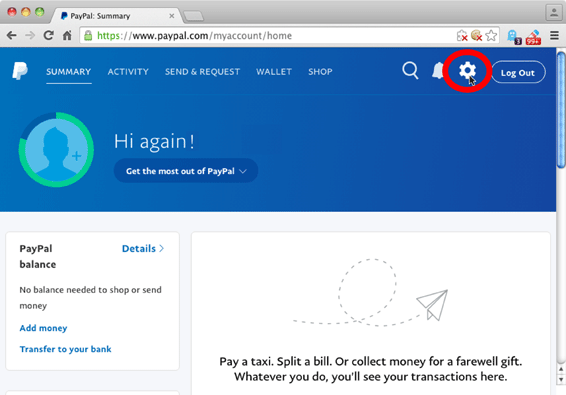Click the blocked popup icon in address bar
Screen dimensions: 566x395
click(462, 35)
